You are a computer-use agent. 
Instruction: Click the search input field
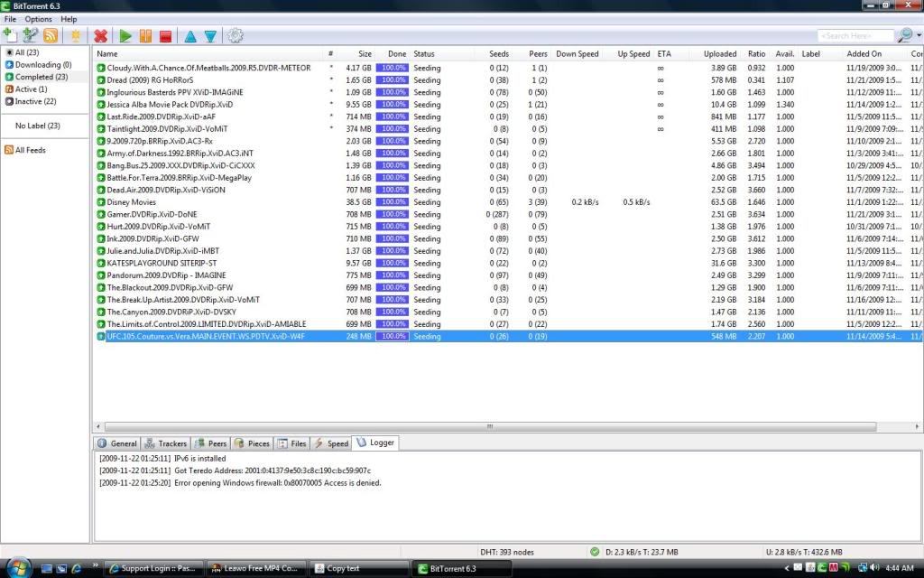point(855,36)
